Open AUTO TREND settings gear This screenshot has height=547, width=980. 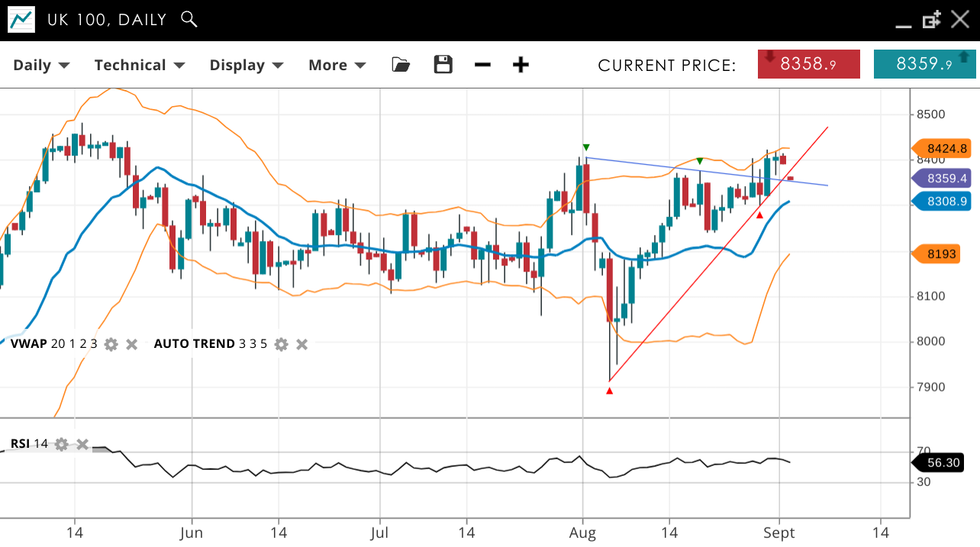click(x=282, y=344)
